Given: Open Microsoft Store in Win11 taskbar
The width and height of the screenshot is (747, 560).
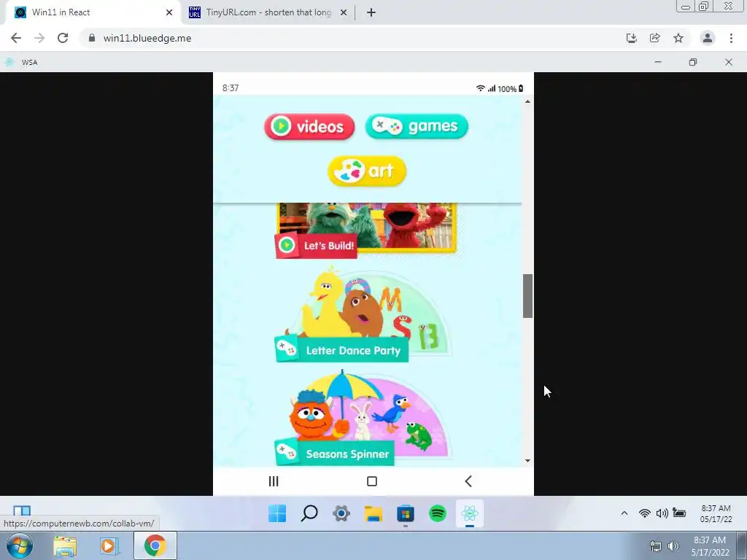Looking at the screenshot, I should [406, 514].
